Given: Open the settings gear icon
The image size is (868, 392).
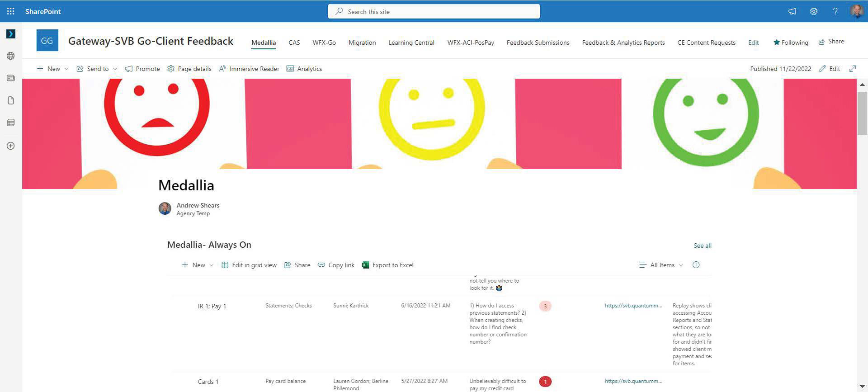Looking at the screenshot, I should 814,11.
